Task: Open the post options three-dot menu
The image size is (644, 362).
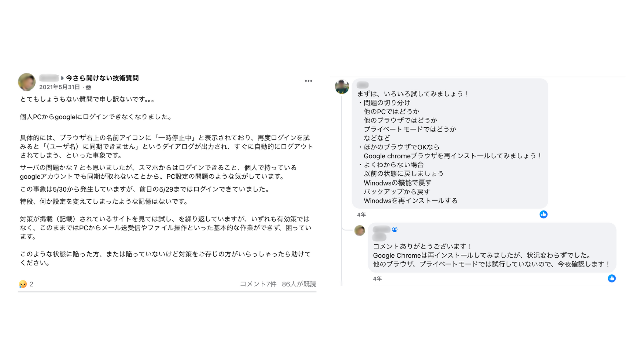Action: pos(308,81)
